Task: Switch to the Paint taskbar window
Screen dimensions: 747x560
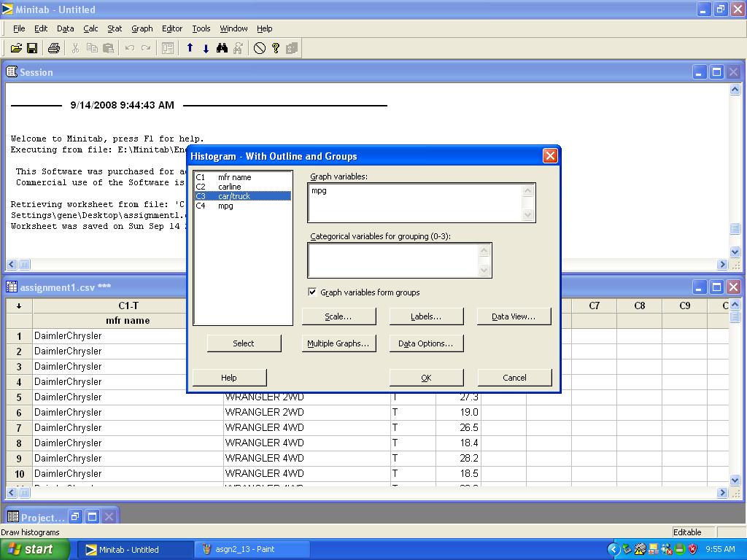Action: pos(245,549)
